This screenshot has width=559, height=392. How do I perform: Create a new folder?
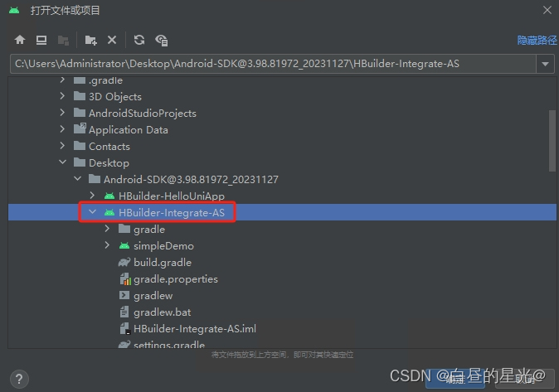click(x=90, y=41)
